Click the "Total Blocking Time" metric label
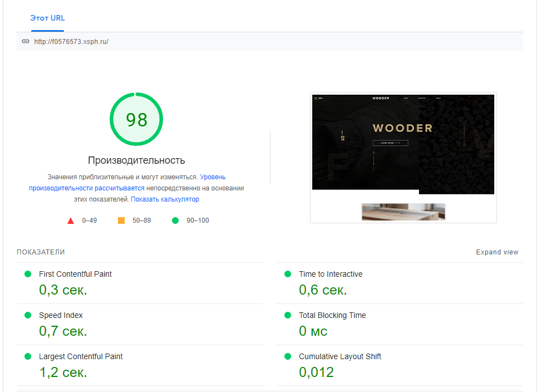This screenshot has width=541, height=392. (x=332, y=315)
